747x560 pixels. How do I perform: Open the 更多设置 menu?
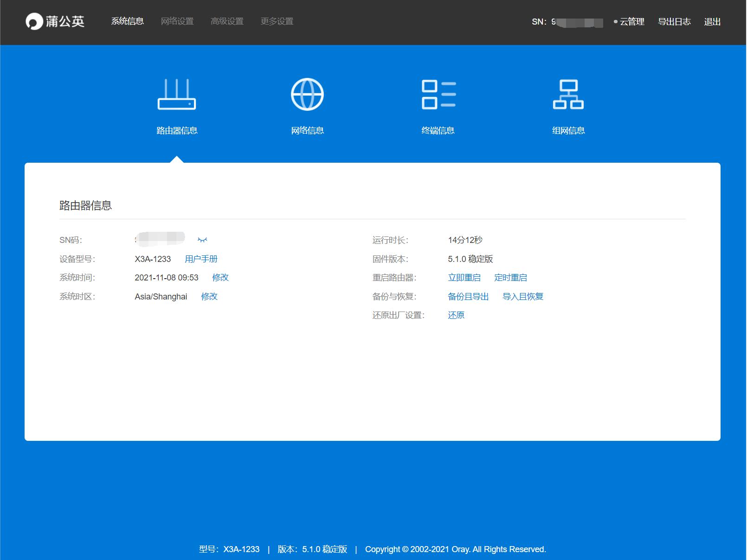276,21
